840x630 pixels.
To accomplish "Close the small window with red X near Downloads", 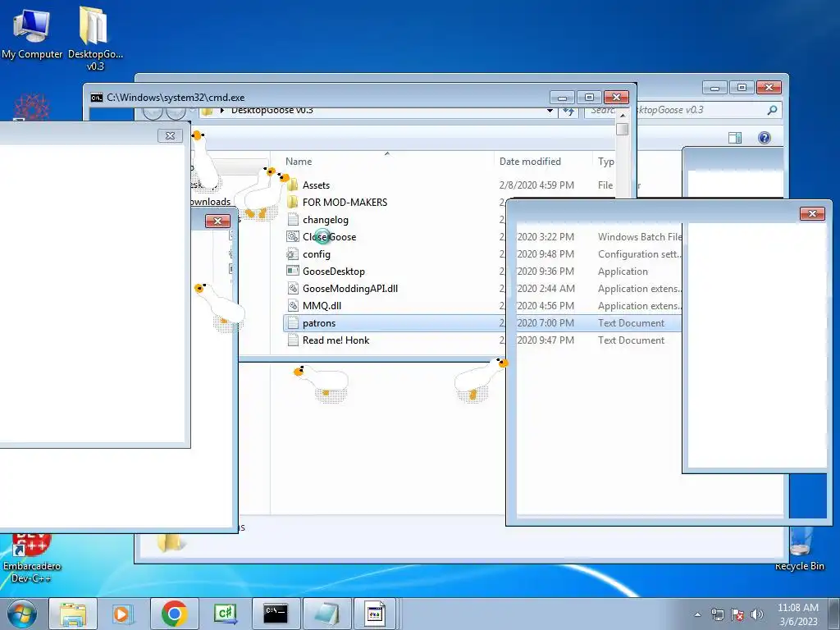I will point(217,221).
